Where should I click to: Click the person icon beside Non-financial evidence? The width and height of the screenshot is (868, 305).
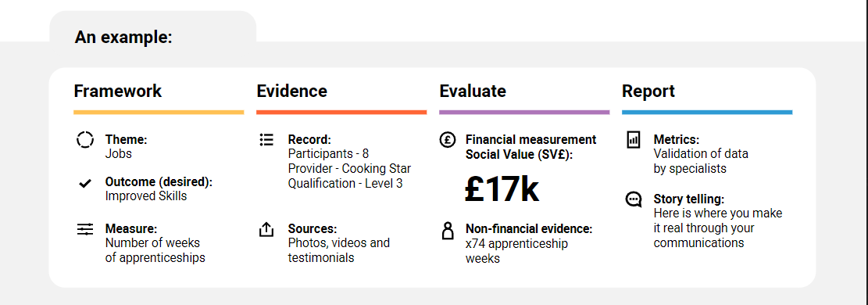pos(448,230)
